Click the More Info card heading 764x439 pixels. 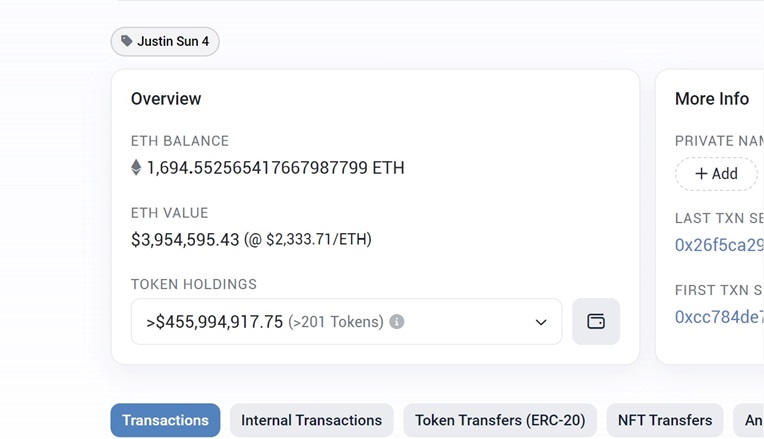point(711,99)
